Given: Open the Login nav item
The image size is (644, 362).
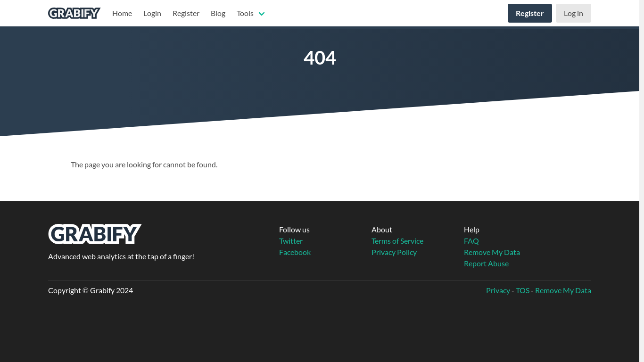Looking at the screenshot, I should 152,13.
